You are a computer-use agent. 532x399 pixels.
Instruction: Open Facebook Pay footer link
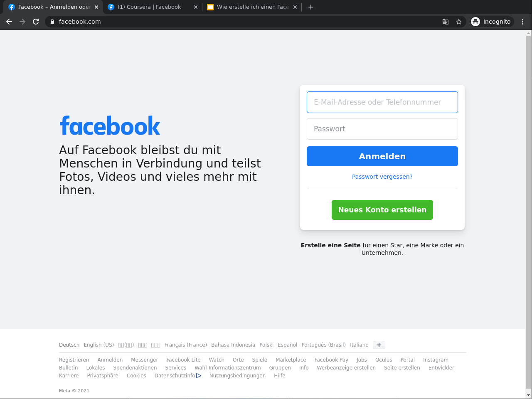pyautogui.click(x=331, y=360)
